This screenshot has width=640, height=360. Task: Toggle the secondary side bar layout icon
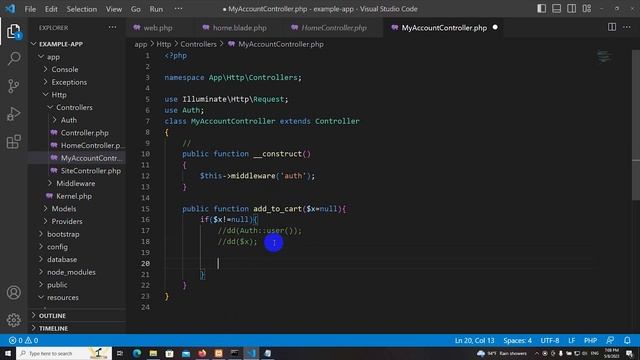[571, 9]
